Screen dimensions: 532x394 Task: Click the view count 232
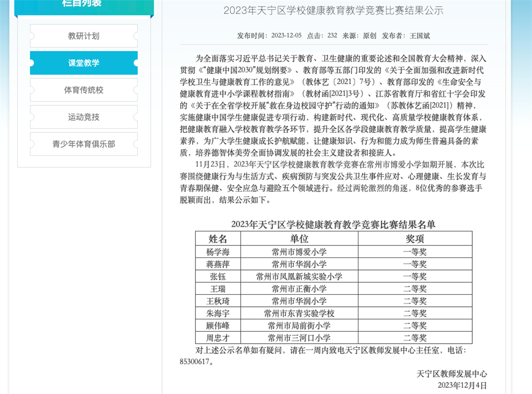click(332, 36)
